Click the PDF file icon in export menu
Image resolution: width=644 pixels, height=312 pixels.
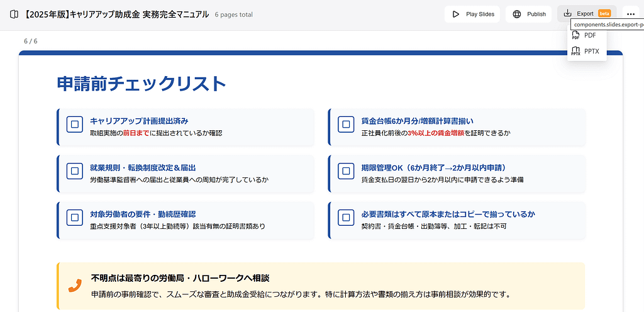pos(575,36)
